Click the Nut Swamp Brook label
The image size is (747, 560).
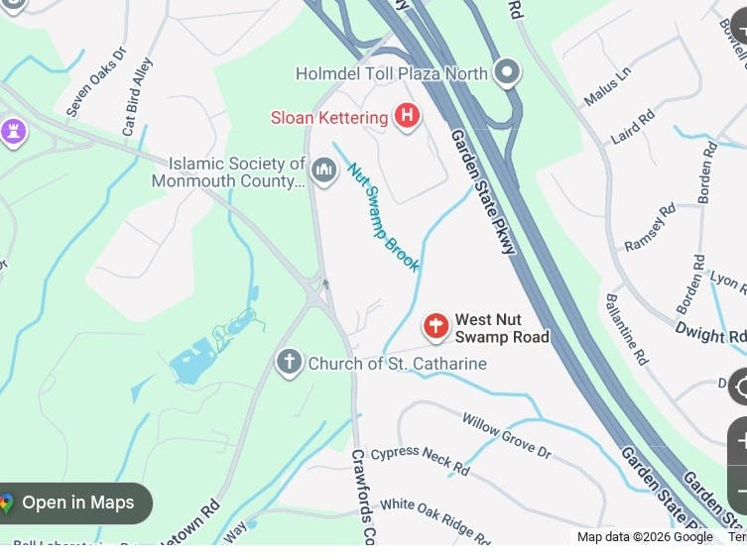[384, 217]
